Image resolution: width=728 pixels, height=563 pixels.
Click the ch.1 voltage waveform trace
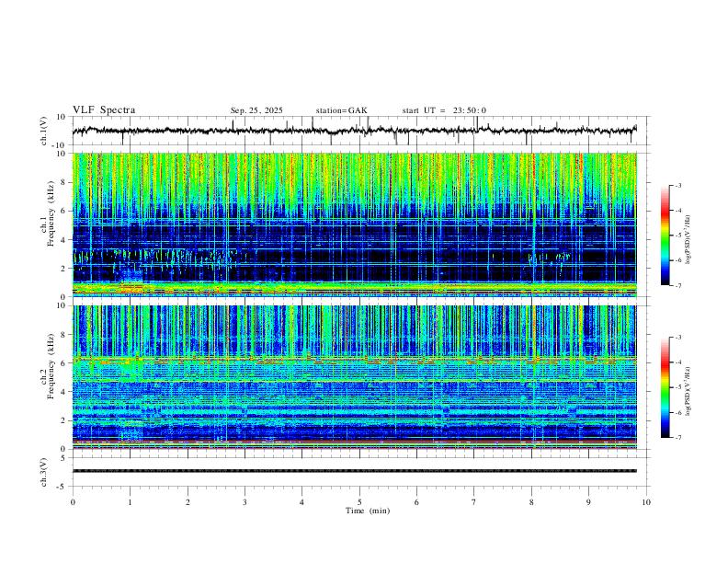click(354, 131)
